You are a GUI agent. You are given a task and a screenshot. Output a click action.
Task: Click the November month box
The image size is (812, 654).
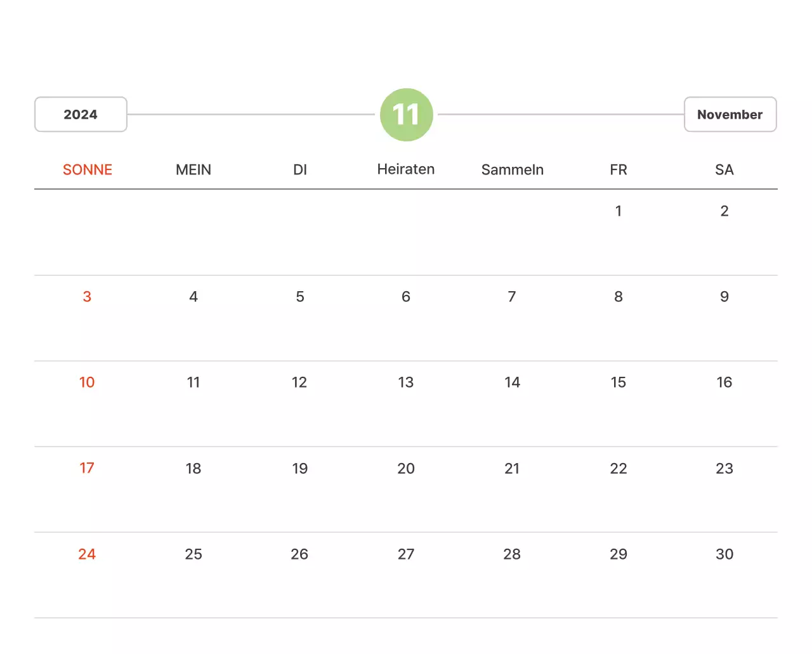730,114
